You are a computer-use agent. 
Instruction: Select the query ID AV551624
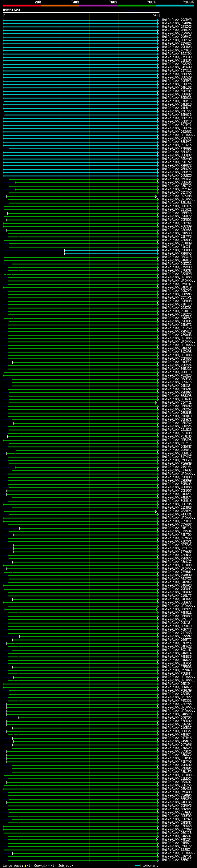(11, 10)
